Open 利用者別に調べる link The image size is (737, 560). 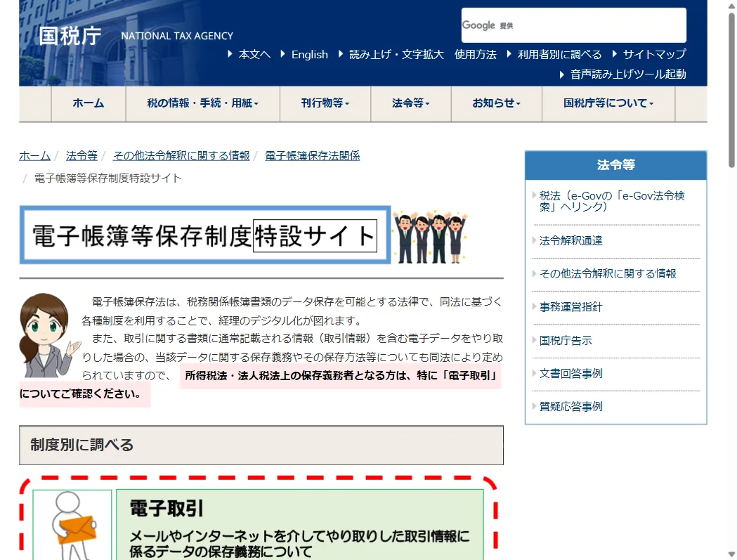point(559,55)
